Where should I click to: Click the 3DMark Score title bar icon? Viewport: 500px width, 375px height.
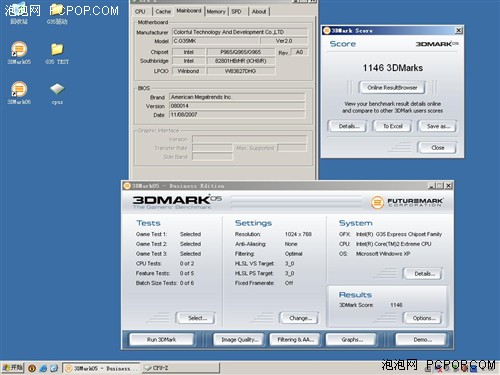pyautogui.click(x=327, y=31)
